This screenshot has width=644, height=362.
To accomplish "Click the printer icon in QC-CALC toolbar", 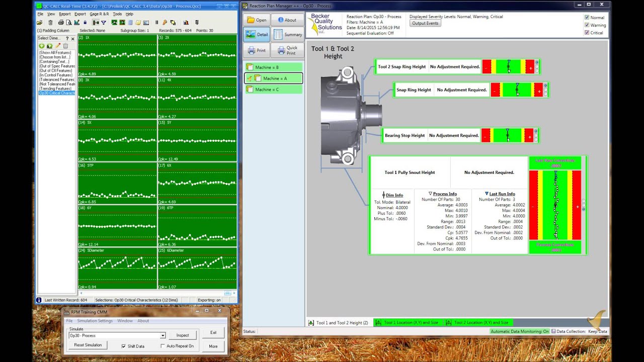I will coord(61,23).
